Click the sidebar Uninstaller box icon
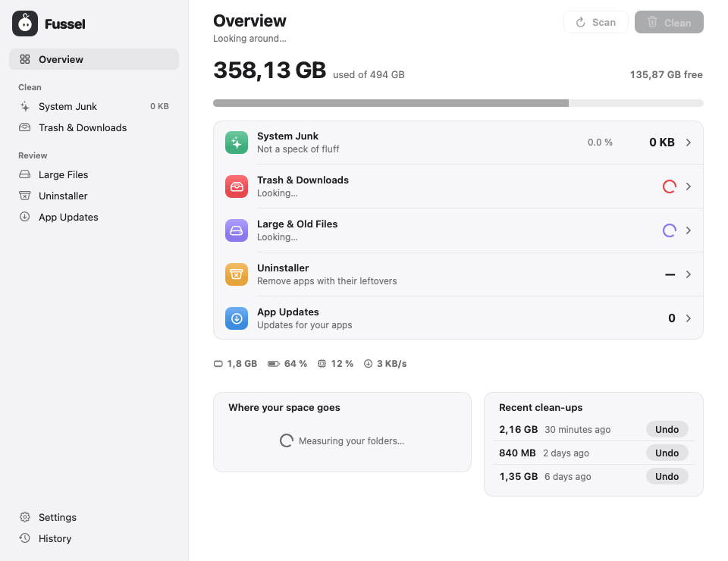This screenshot has height=561, width=728. (x=25, y=196)
